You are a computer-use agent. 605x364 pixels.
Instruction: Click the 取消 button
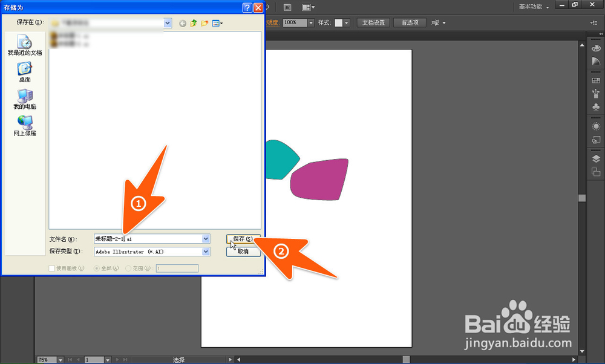(x=243, y=252)
